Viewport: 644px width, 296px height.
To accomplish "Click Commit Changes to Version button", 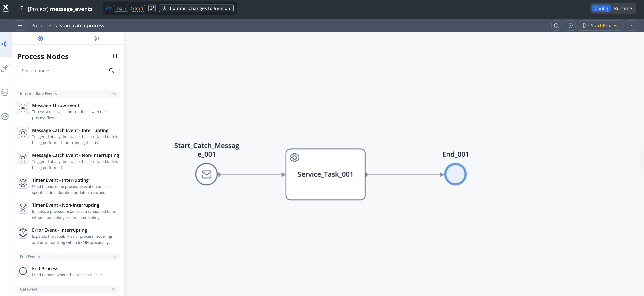I will pyautogui.click(x=196, y=8).
